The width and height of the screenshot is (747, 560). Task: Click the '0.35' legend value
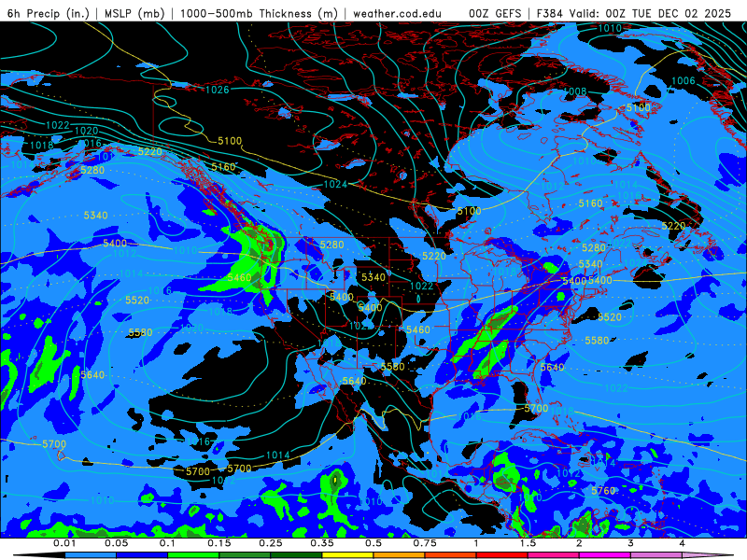point(322,543)
